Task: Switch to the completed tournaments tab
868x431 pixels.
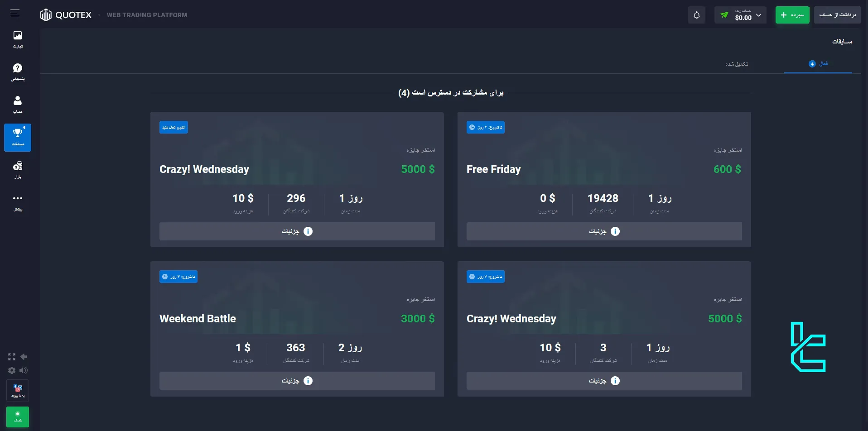Action: [737, 64]
